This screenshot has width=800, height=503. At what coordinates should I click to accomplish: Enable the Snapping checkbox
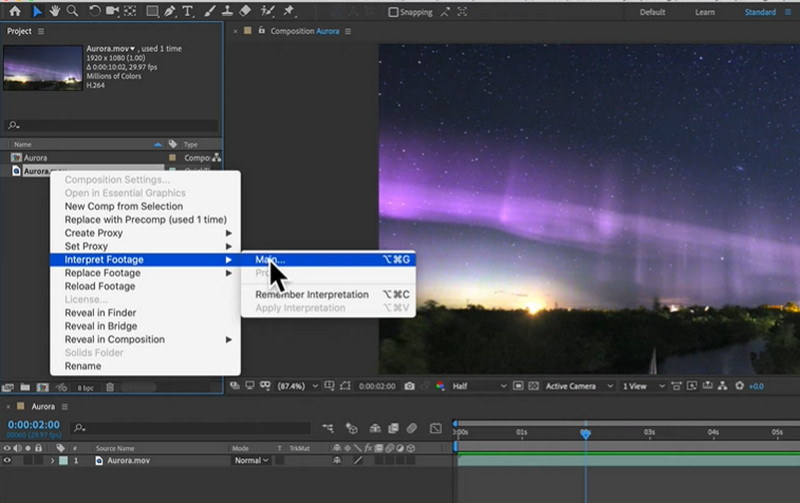pyautogui.click(x=393, y=12)
